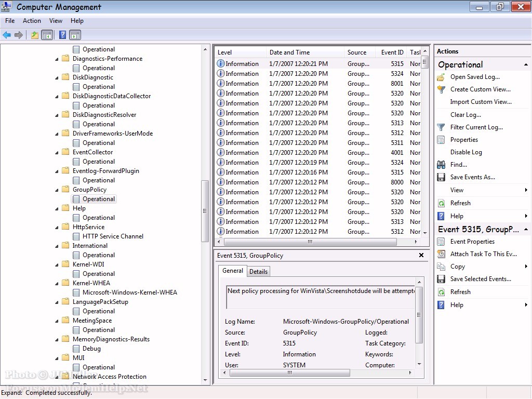Sort events by Date and Time column
Image resolution: width=532 pixels, height=399 pixels.
click(x=305, y=52)
